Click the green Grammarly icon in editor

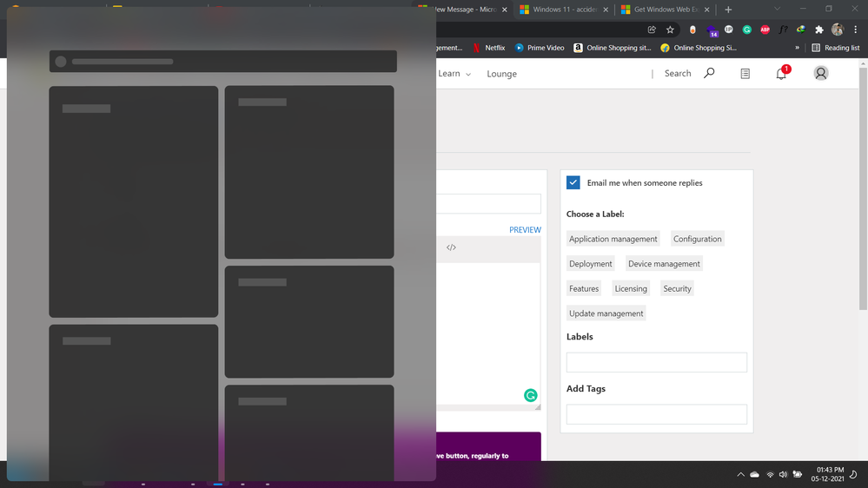[530, 395]
